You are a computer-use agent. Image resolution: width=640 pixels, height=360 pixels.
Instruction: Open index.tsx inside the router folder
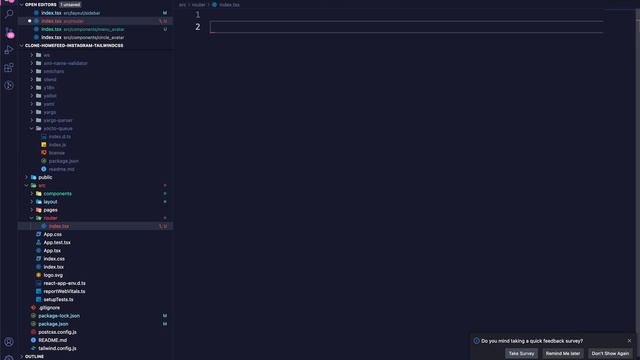pyautogui.click(x=95, y=226)
